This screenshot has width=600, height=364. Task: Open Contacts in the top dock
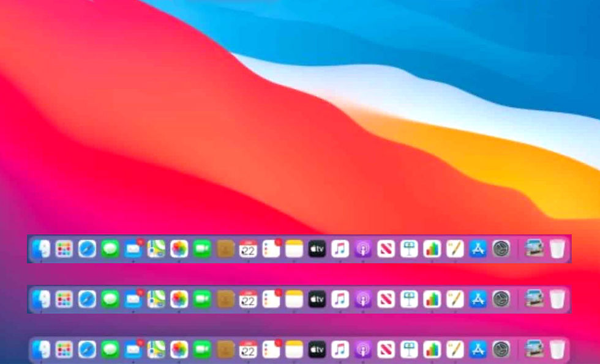(225, 249)
